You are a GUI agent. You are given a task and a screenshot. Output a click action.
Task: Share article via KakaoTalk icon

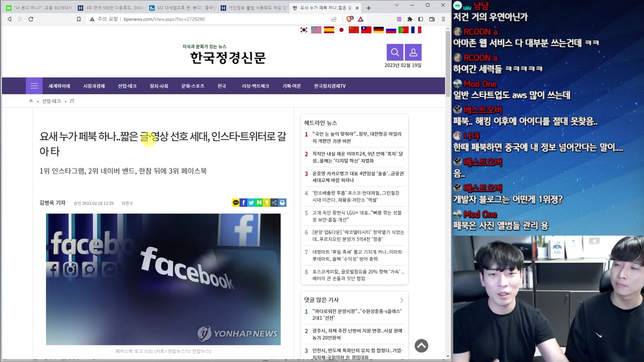coord(236,203)
